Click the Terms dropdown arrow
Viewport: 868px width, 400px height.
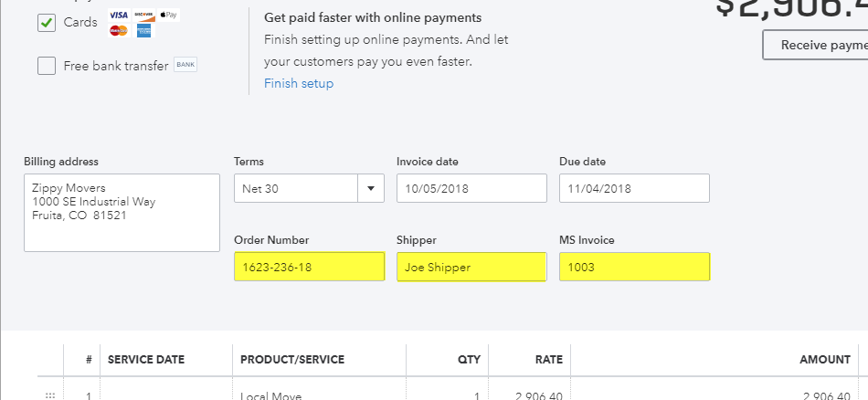tap(371, 188)
